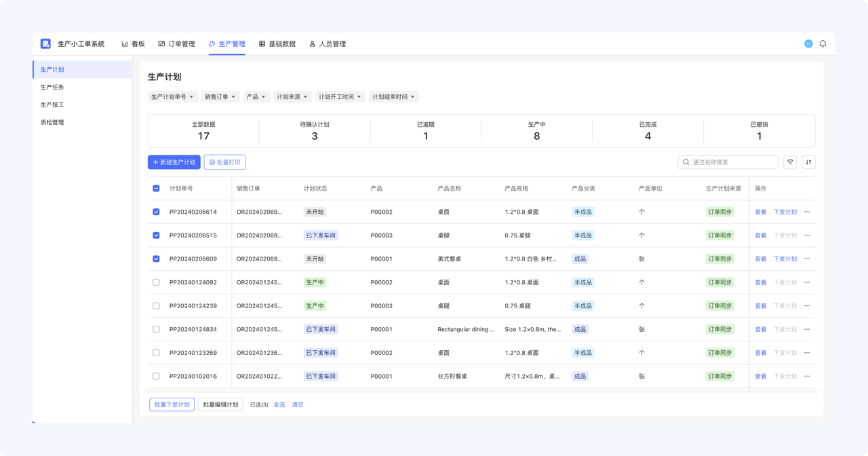Uncheck row PP20240206609 checkbox

click(156, 259)
